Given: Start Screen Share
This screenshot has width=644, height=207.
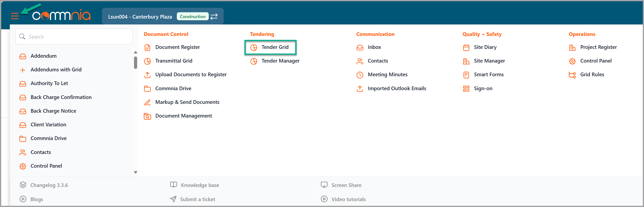Looking at the screenshot, I should click(x=346, y=185).
